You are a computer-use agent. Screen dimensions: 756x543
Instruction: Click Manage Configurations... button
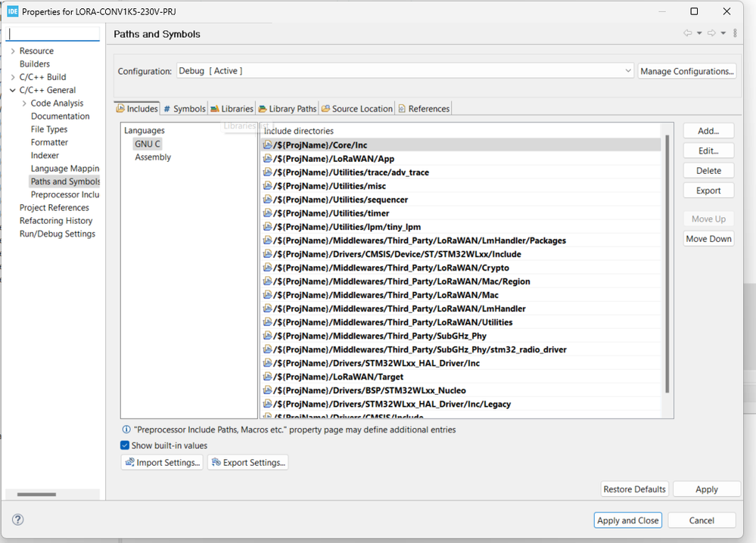687,71
